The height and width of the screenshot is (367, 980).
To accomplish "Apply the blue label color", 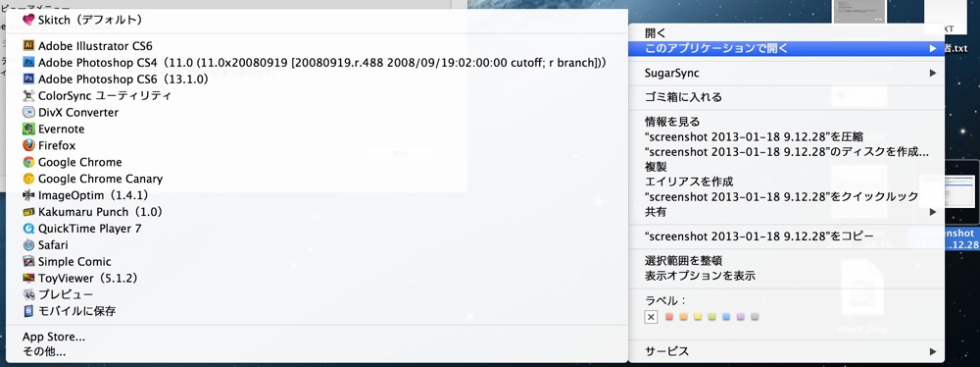I will pyautogui.click(x=726, y=317).
